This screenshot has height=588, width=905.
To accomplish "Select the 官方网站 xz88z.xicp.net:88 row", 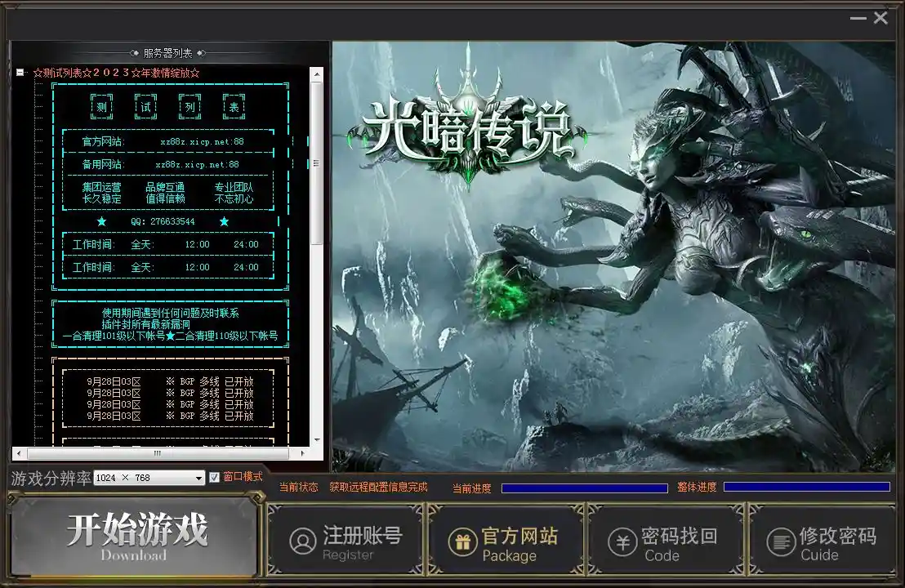I will tap(168, 141).
